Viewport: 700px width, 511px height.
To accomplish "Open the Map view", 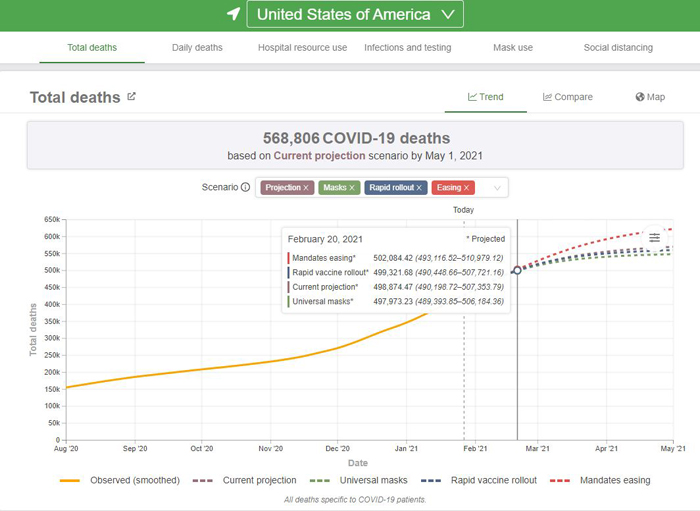I will [x=650, y=97].
